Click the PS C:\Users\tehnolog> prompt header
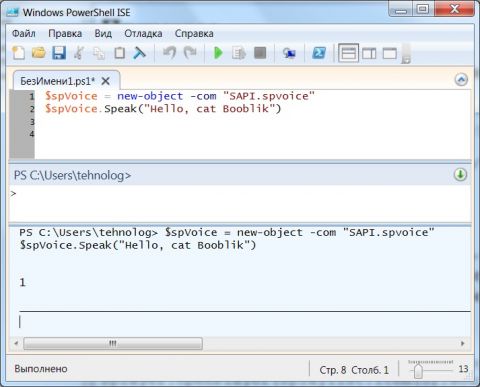Viewport: 480px width, 387px height. tap(72, 175)
